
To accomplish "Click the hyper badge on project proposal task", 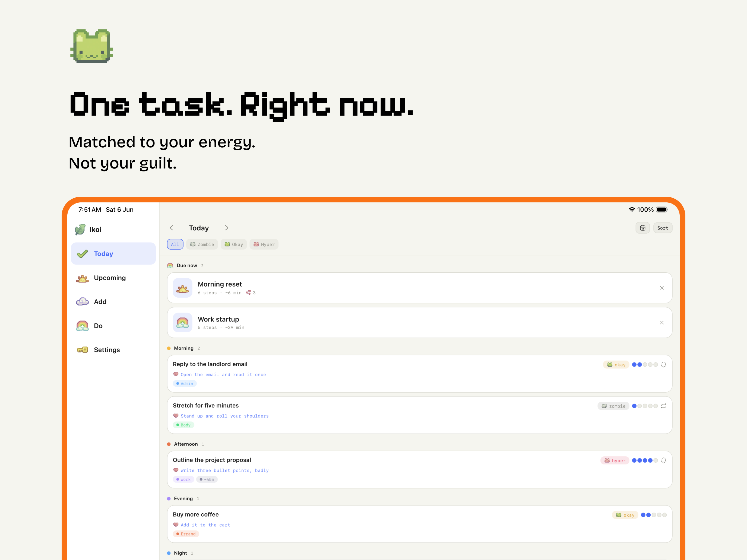I will tap(615, 460).
